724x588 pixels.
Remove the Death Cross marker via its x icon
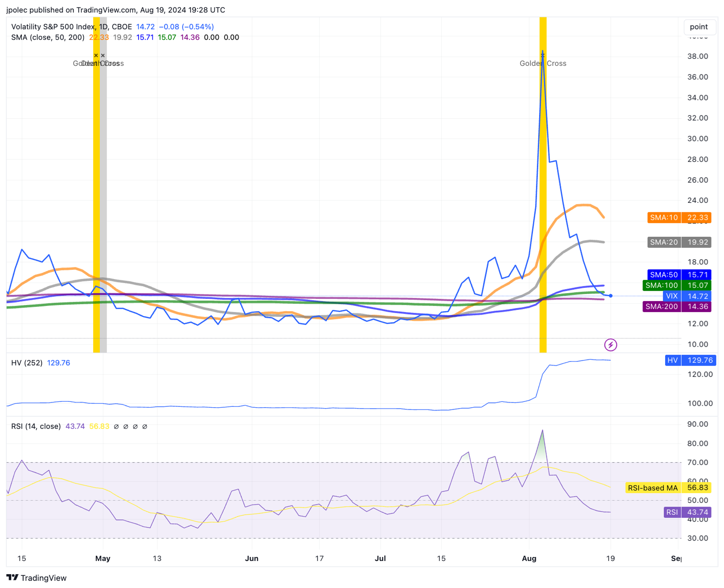102,55
